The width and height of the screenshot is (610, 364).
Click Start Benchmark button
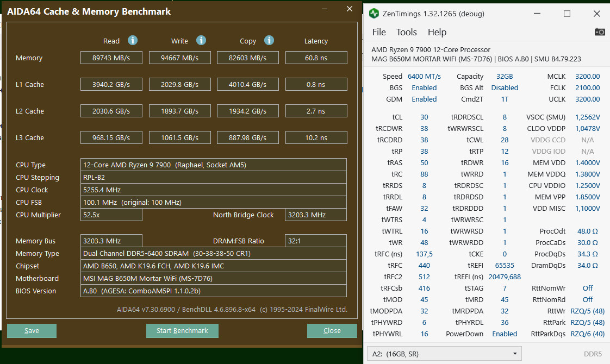[x=182, y=330]
